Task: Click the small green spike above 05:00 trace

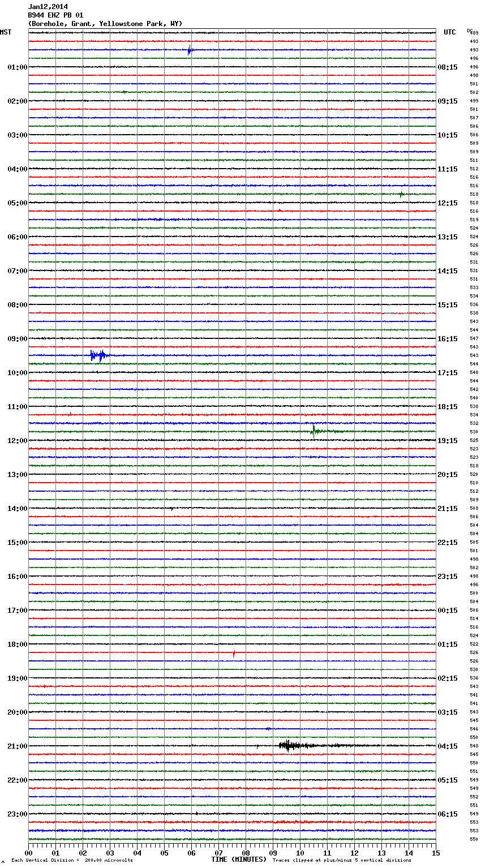Action: (401, 195)
